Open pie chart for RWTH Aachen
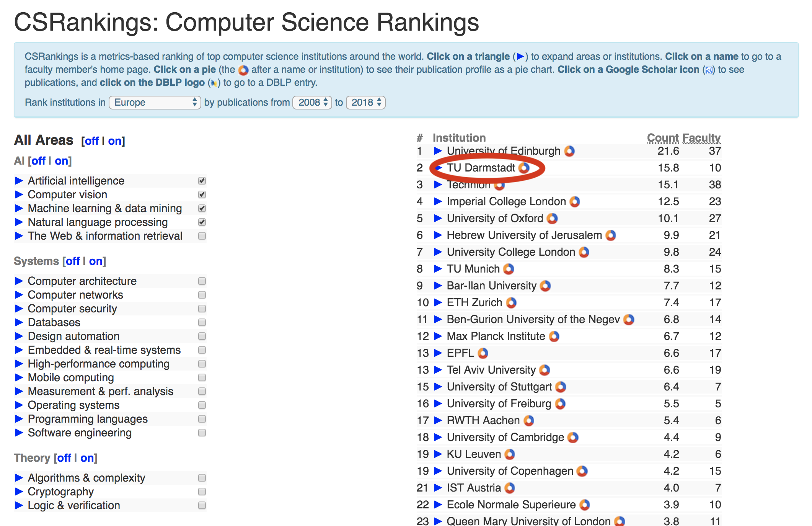 [x=529, y=420]
